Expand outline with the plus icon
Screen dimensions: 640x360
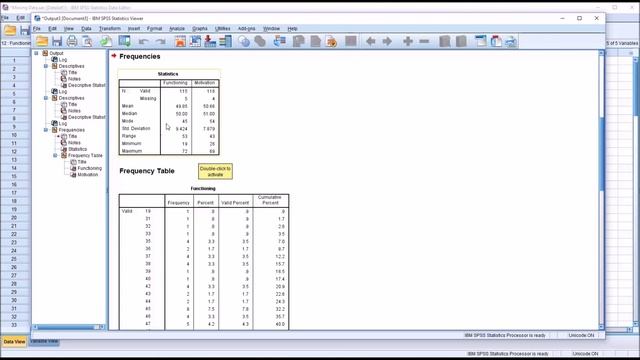click(408, 41)
